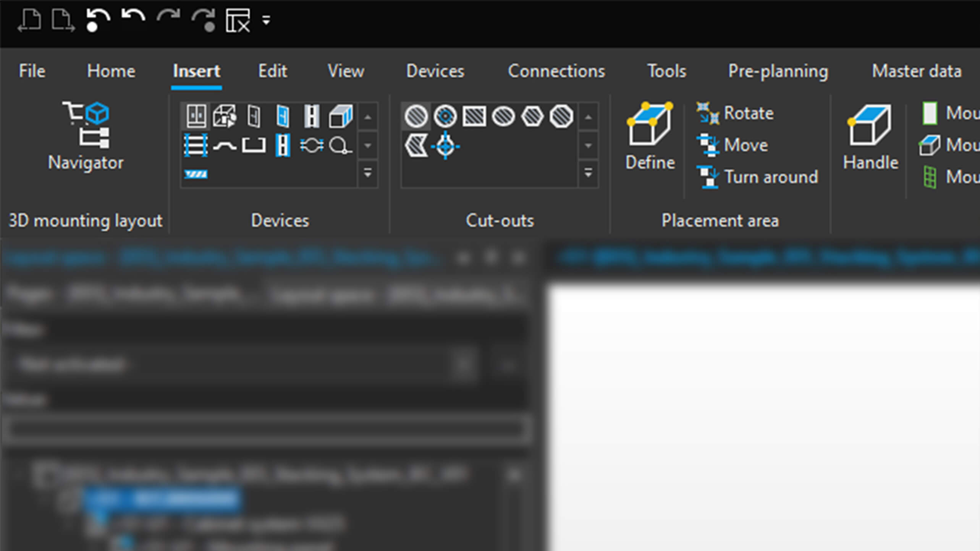The height and width of the screenshot is (551, 980).
Task: Insert enclosure from the Devices gallery
Action: (x=196, y=115)
